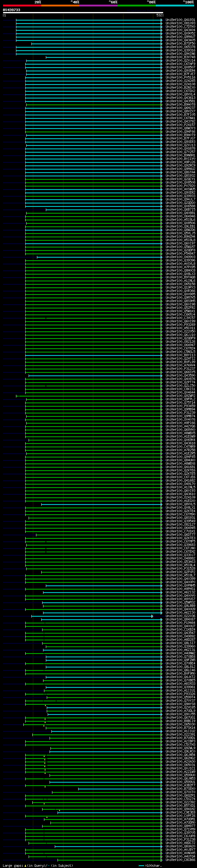Click the yellow large gaps triangle in legend
The image size is (197, 868).
[25, 865]
